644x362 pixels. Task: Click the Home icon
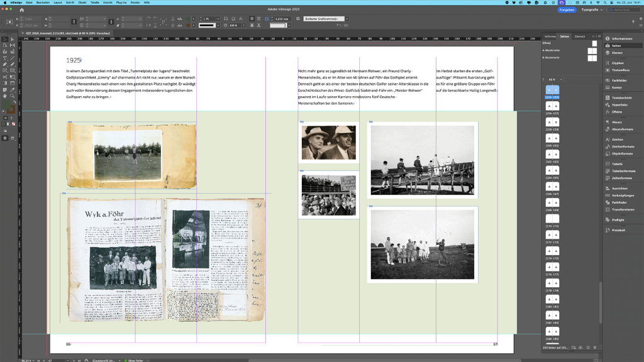(22, 10)
